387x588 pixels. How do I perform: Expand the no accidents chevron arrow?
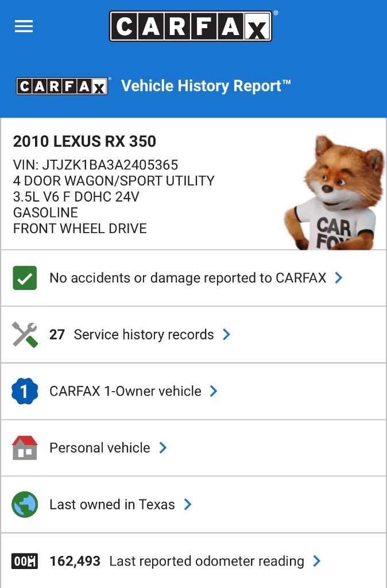tap(339, 278)
